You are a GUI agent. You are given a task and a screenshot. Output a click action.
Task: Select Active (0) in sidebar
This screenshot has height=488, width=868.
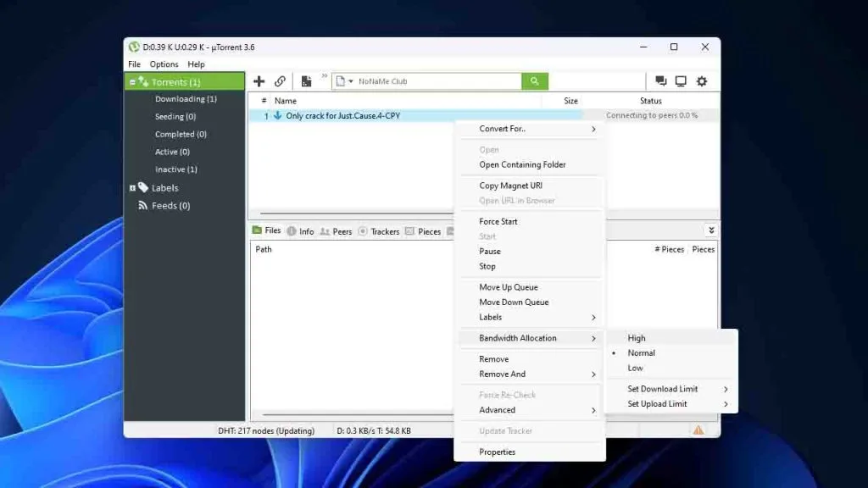(172, 152)
